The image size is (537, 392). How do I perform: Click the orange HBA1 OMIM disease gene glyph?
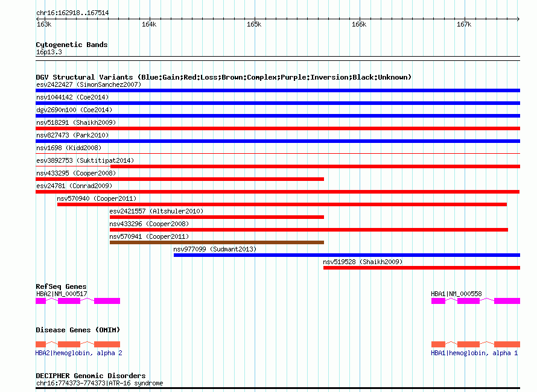tap(475, 344)
